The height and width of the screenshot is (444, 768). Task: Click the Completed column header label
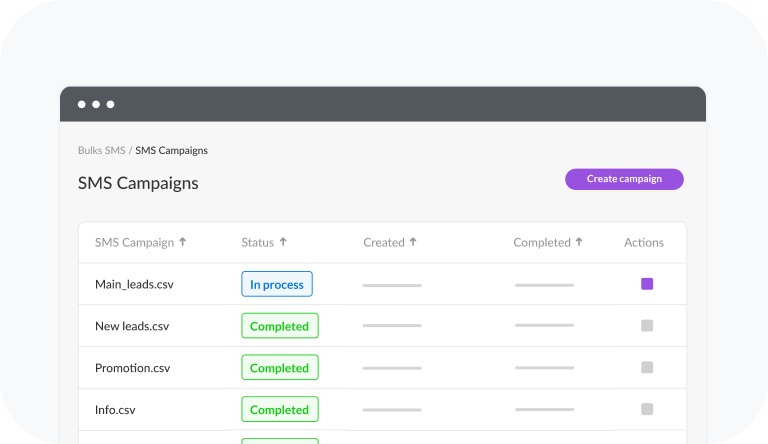click(542, 243)
